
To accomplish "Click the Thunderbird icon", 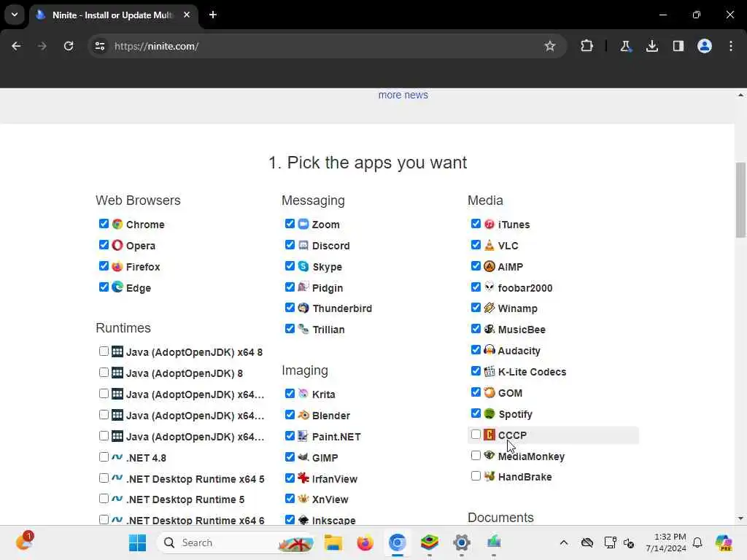I will (x=303, y=308).
